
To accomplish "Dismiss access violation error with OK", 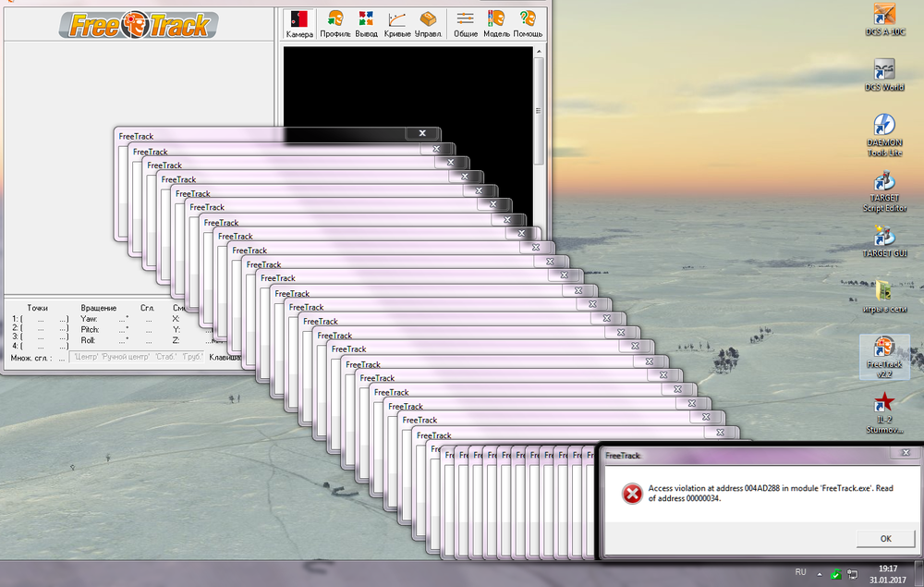I will (884, 538).
